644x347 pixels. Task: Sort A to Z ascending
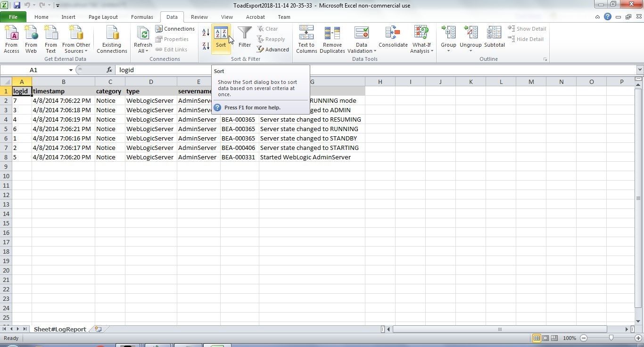pos(206,33)
